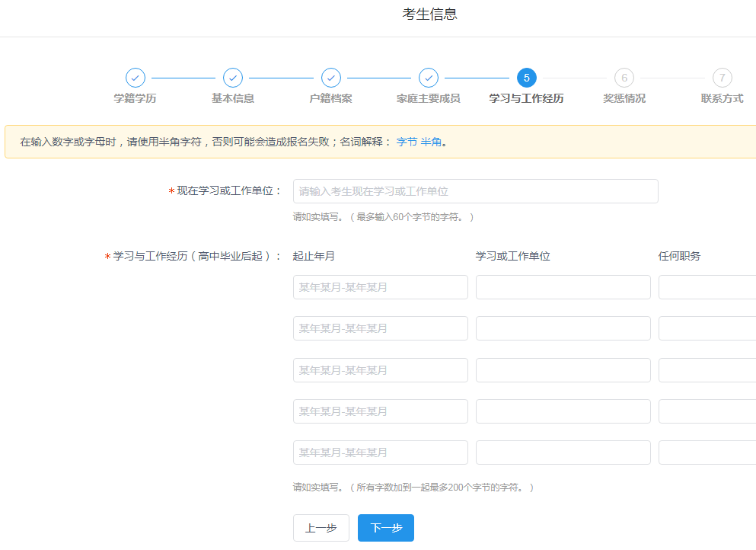Click the fifth-row 起止年月 date field
The width and height of the screenshot is (756, 550).
pos(381,452)
